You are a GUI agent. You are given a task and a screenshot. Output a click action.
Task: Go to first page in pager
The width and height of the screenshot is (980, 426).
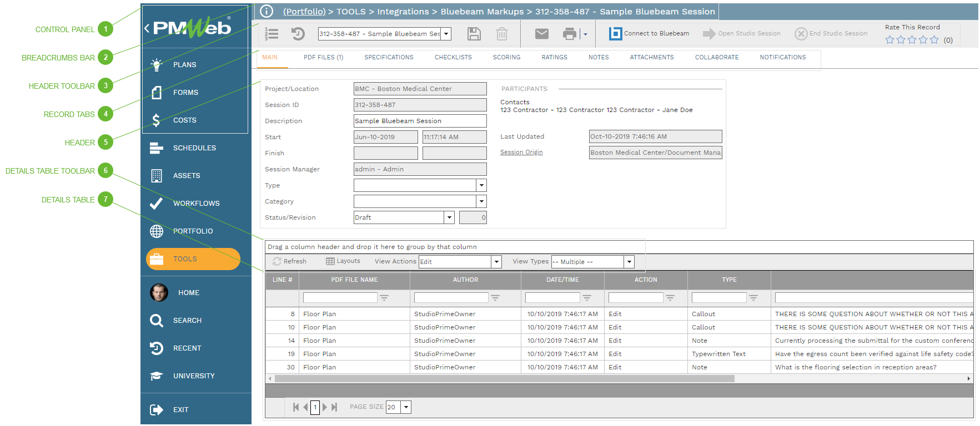pos(296,407)
